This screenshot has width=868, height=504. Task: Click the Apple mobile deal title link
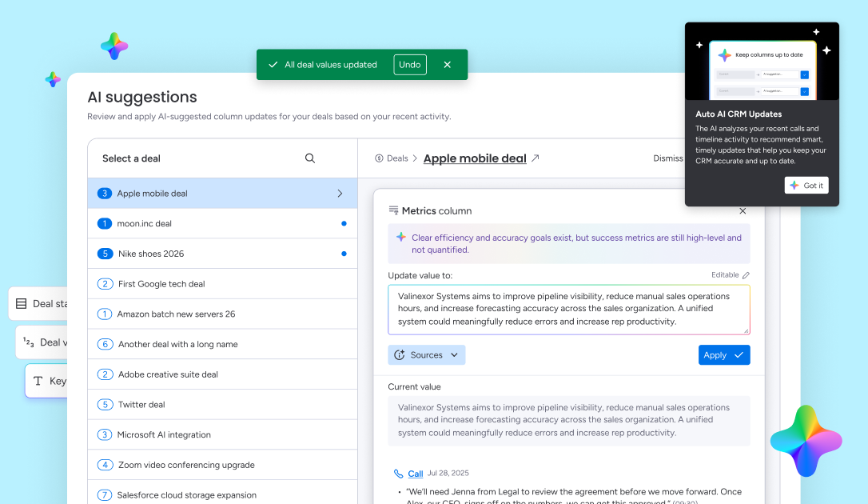[475, 158]
